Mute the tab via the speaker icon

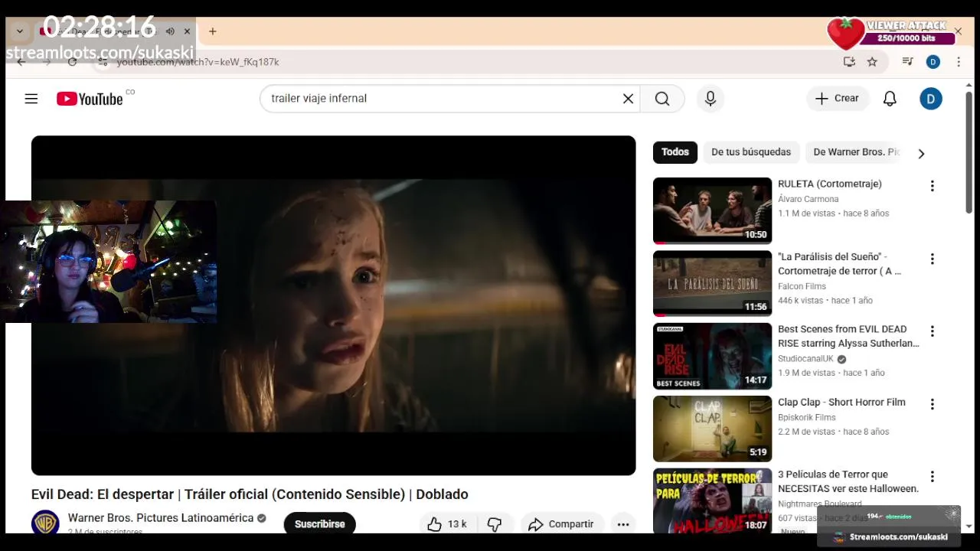pos(170,31)
